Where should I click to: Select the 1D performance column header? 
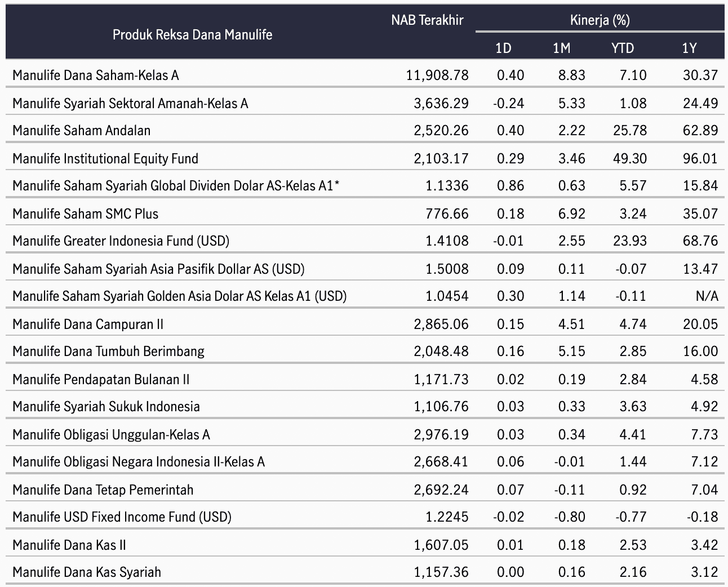point(503,48)
